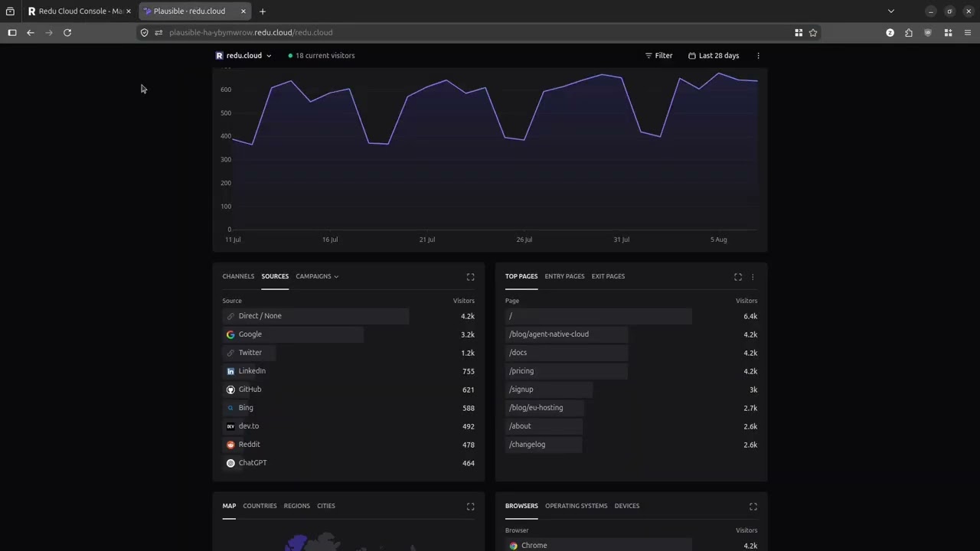Open the browser extensions puzzle icon
The image size is (980, 551).
[909, 33]
